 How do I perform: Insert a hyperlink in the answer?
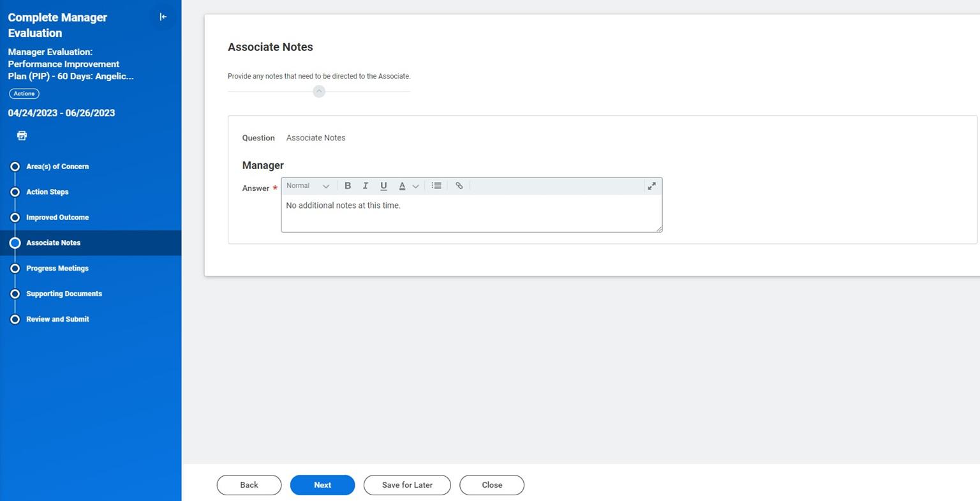(459, 186)
